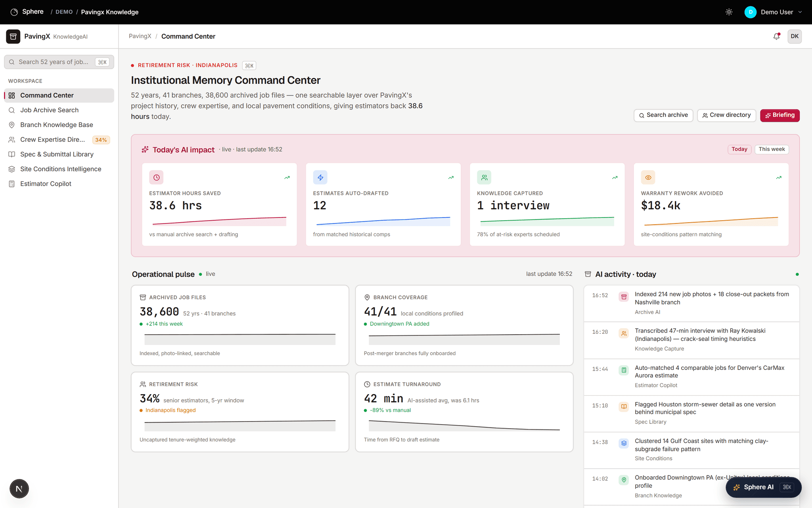Click the PavingX breadcrumb link

coord(140,36)
